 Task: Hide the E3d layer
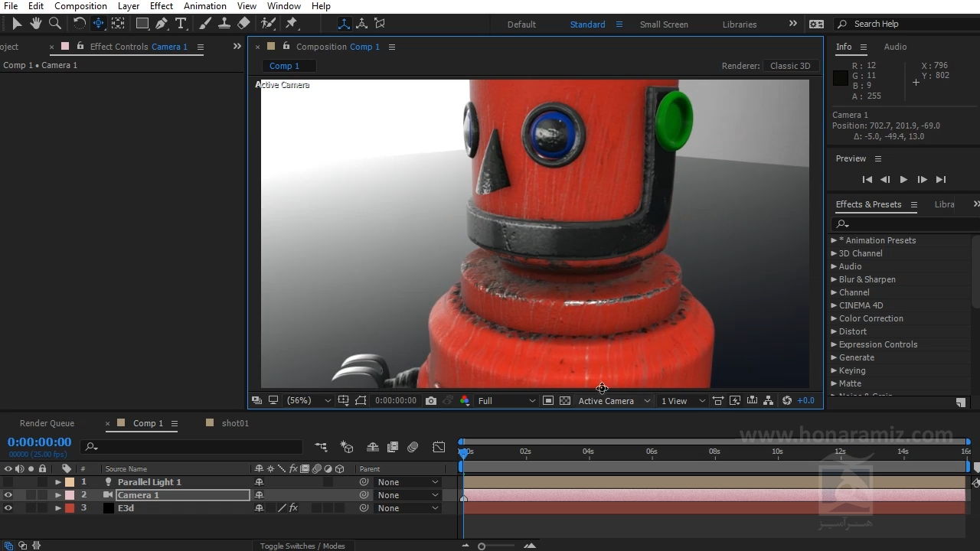[8, 508]
